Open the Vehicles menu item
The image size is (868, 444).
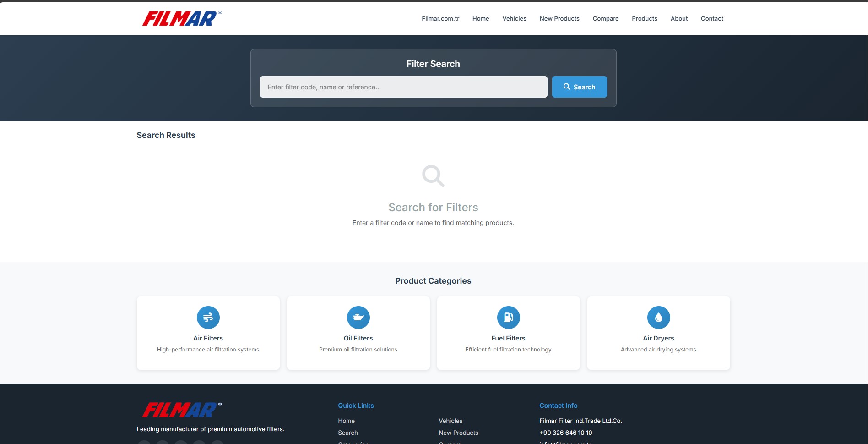pos(514,19)
